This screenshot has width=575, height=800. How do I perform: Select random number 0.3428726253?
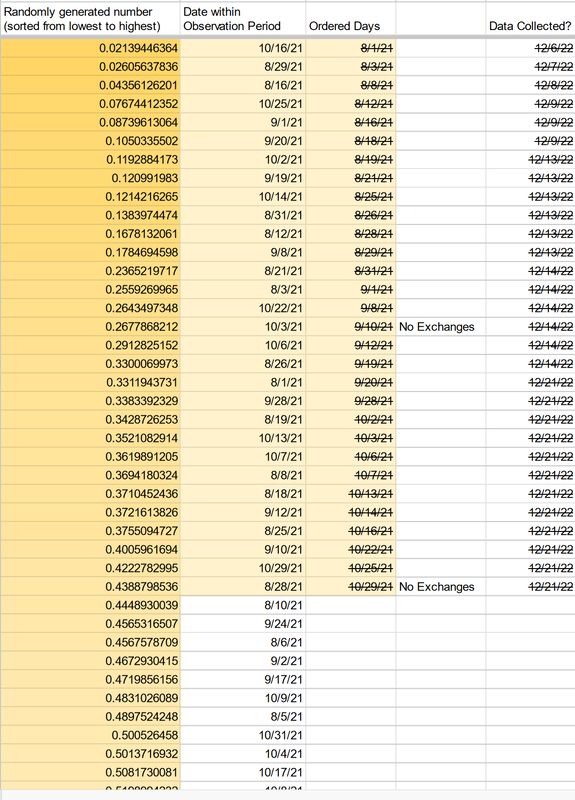(90, 420)
